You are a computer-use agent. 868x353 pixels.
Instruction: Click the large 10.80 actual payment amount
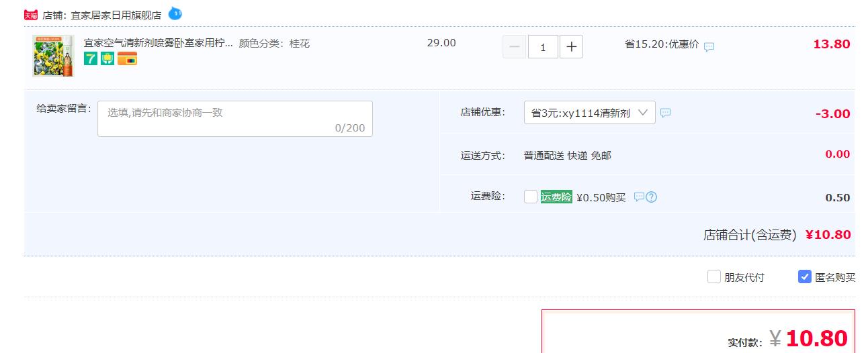(x=816, y=338)
